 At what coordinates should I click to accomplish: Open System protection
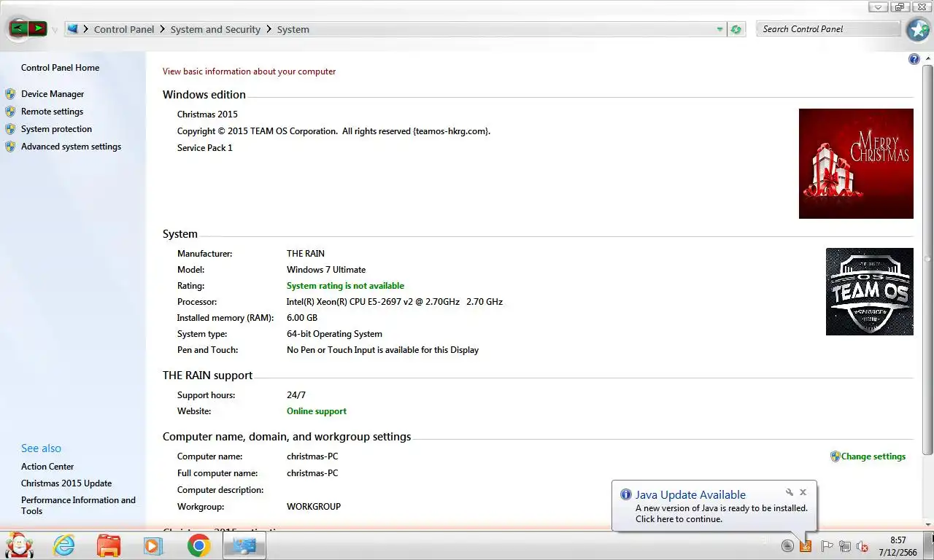tap(56, 129)
